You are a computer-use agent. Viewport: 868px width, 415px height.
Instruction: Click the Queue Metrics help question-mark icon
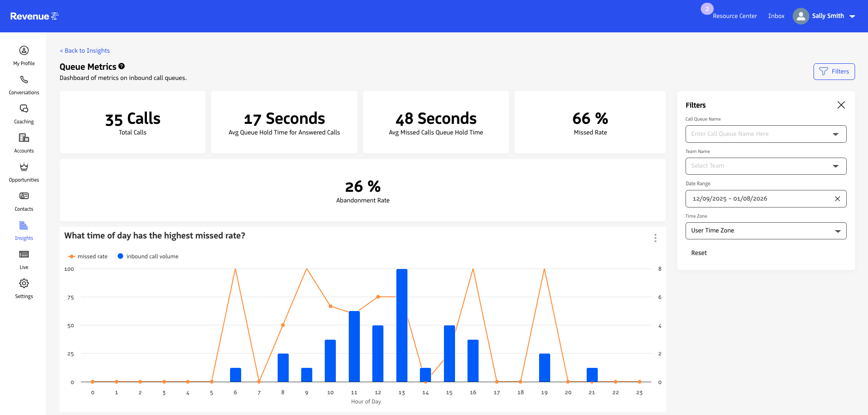point(121,66)
